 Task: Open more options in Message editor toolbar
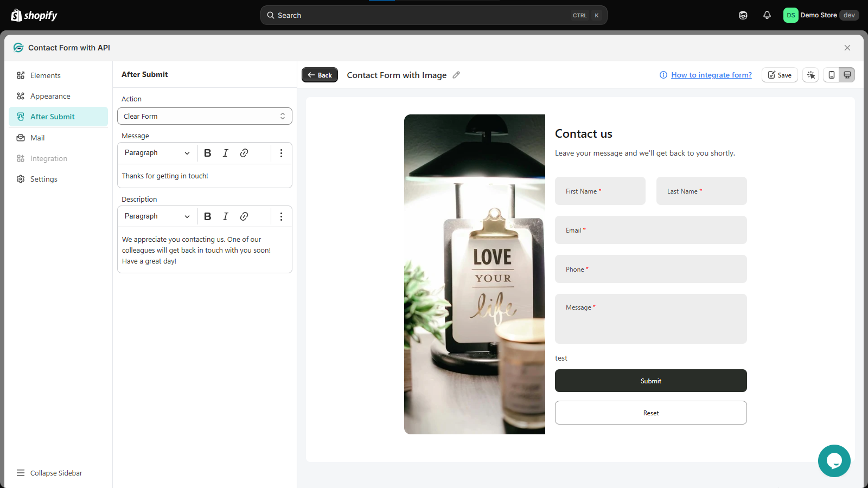point(281,153)
